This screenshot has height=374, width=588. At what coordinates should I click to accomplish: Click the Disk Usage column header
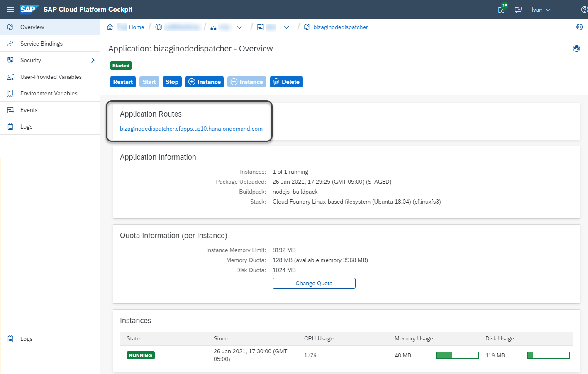pyautogui.click(x=500, y=338)
